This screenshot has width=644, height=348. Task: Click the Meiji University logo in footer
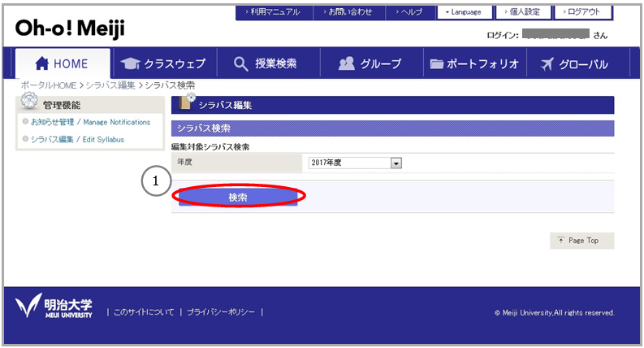click(54, 307)
